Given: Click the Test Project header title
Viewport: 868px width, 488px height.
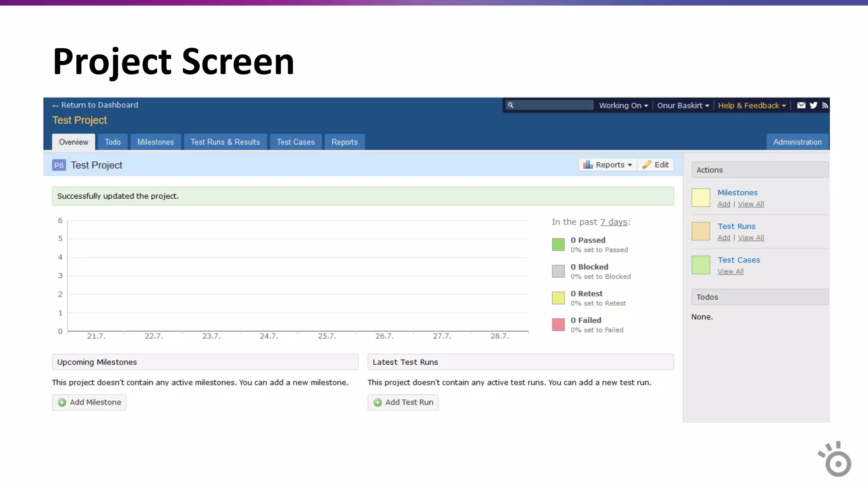Looking at the screenshot, I should (80, 120).
